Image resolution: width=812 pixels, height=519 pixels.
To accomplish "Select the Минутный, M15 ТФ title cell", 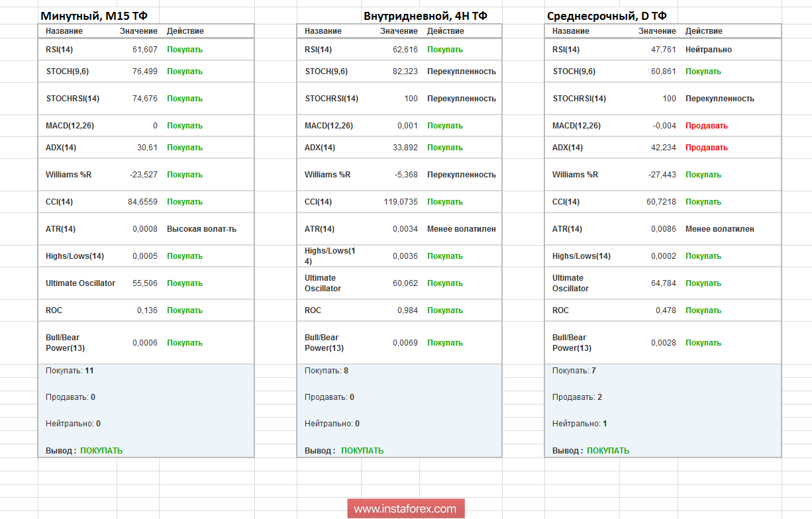I will coord(94,16).
